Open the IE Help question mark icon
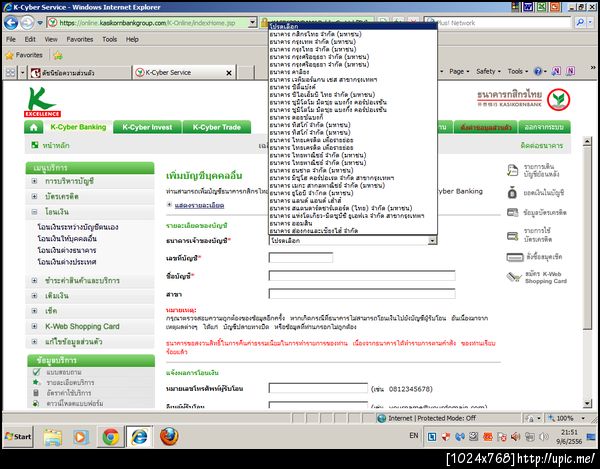The width and height of the screenshot is (600, 469). point(538,72)
